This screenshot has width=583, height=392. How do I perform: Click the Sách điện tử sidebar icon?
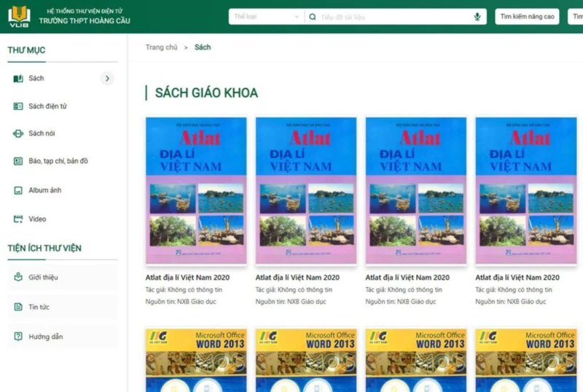pos(18,106)
